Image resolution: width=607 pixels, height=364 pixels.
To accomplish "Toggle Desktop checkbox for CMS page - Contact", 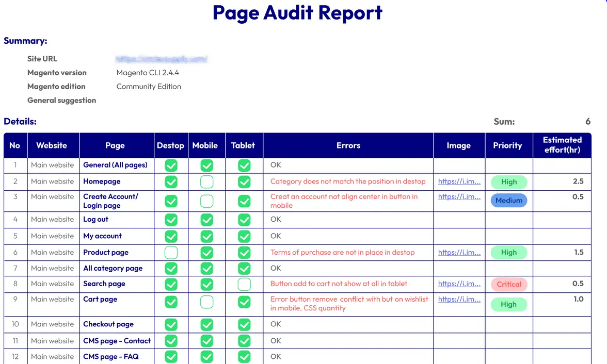I will (171, 341).
